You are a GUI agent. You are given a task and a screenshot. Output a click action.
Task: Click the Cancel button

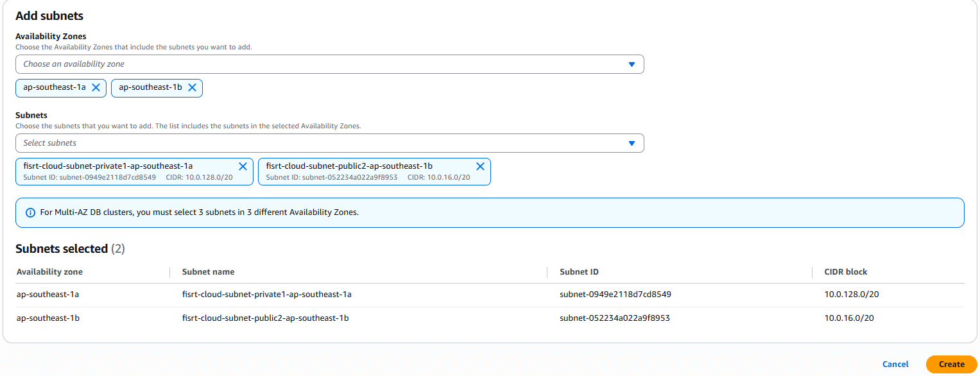tap(895, 364)
